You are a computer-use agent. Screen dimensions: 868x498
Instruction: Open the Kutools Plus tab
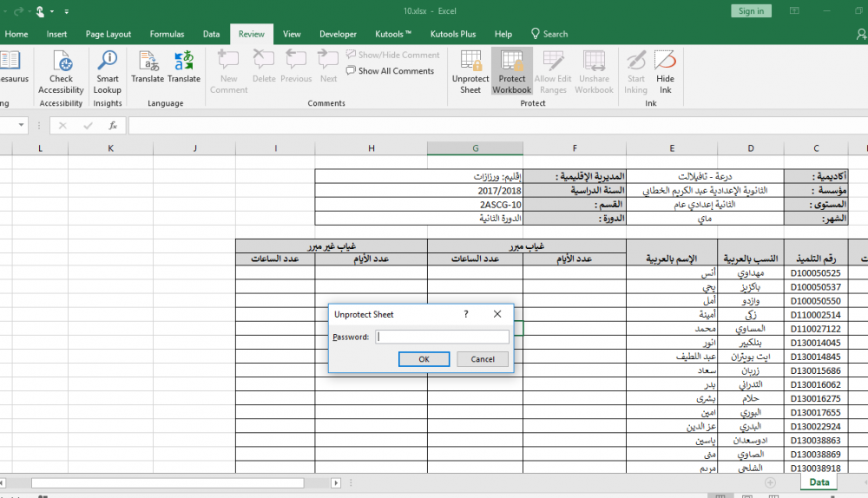[453, 34]
